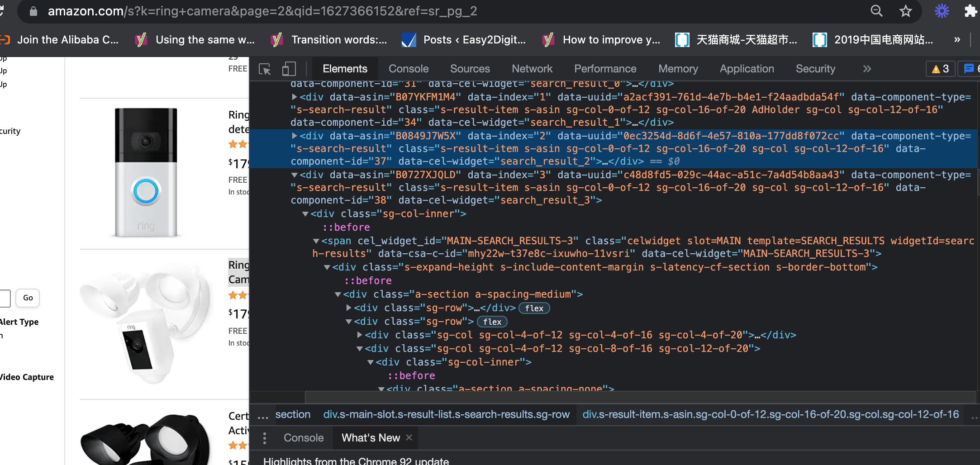Open warnings counter showing 3
The image size is (980, 465).
(x=940, y=69)
